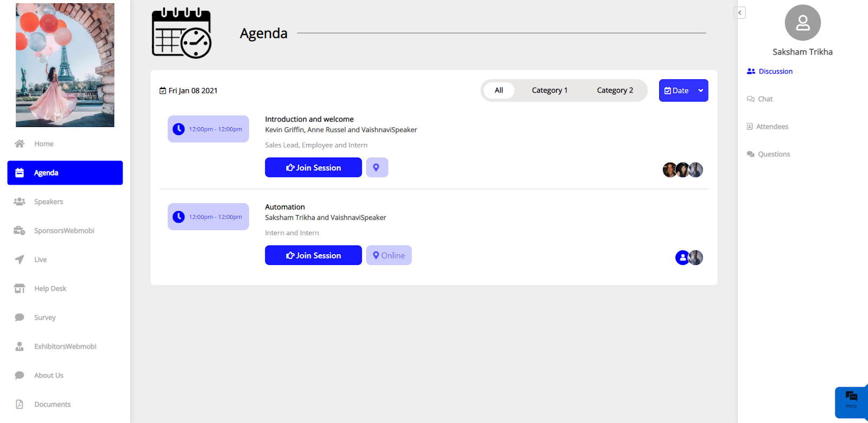Click the Questions comments icon
Screen dimensions: 868x423
(751, 154)
